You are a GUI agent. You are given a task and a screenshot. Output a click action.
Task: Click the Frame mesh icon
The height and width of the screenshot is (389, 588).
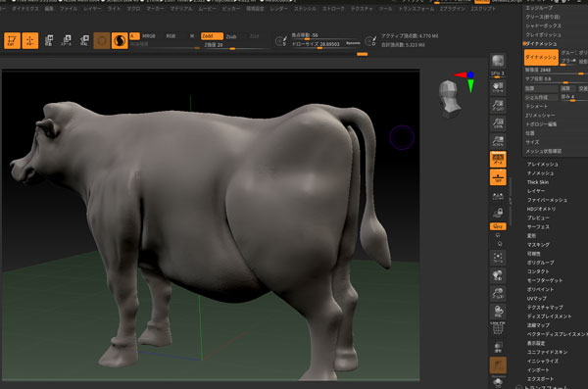tap(498, 258)
